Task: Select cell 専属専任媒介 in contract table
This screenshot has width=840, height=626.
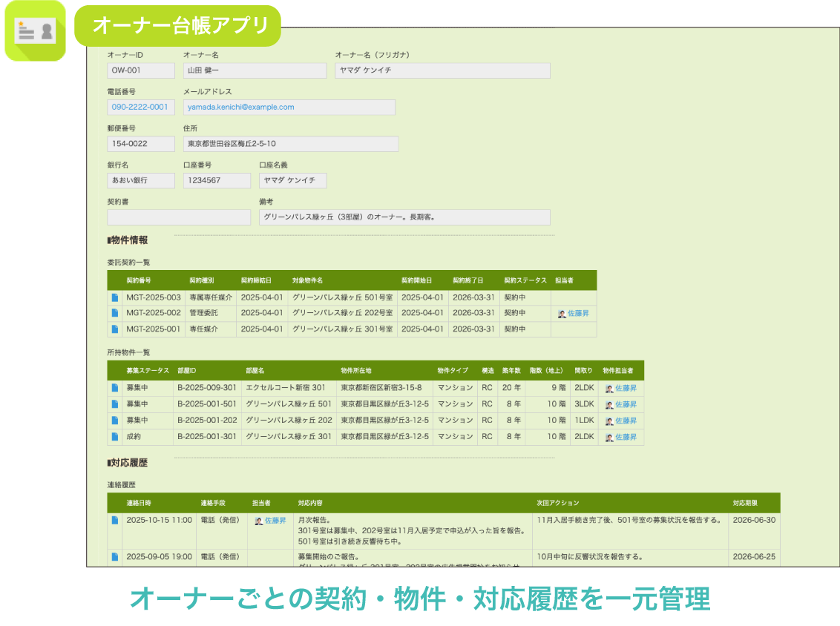Action: 211,297
